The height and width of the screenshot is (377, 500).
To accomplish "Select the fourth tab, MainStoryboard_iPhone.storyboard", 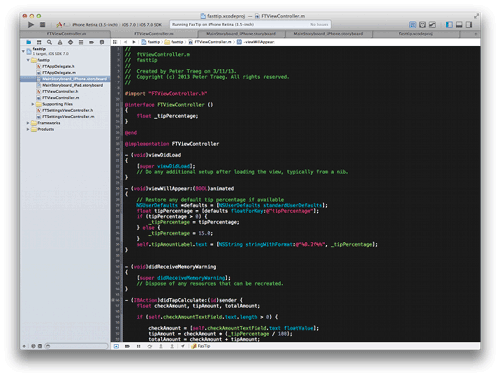I will coord(329,34).
